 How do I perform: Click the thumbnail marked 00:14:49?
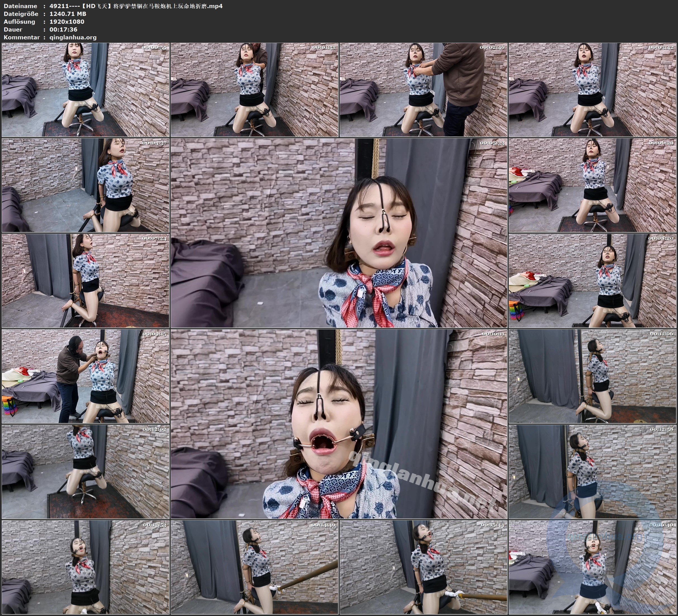254,567
